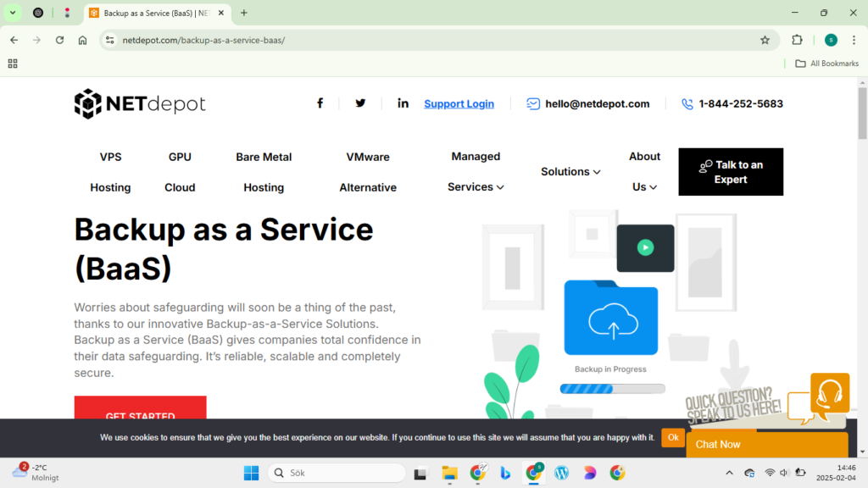Expand About Us menu
The image size is (868, 488).
pos(644,171)
